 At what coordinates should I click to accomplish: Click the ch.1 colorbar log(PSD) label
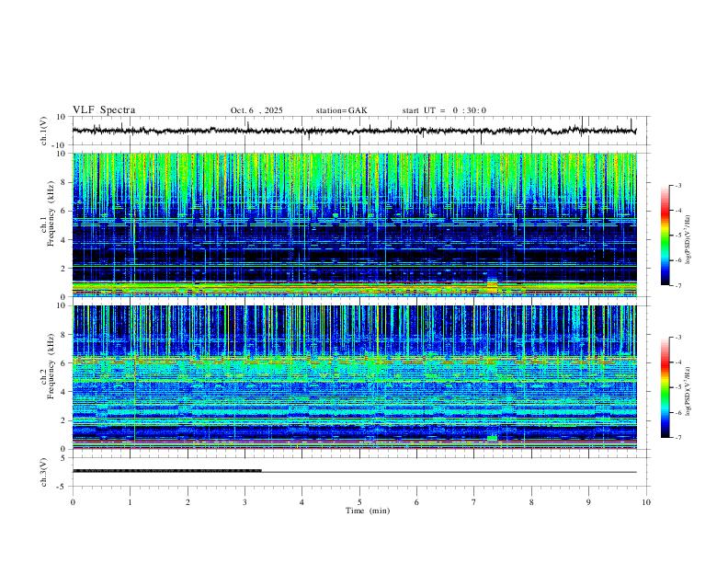pyautogui.click(x=688, y=239)
